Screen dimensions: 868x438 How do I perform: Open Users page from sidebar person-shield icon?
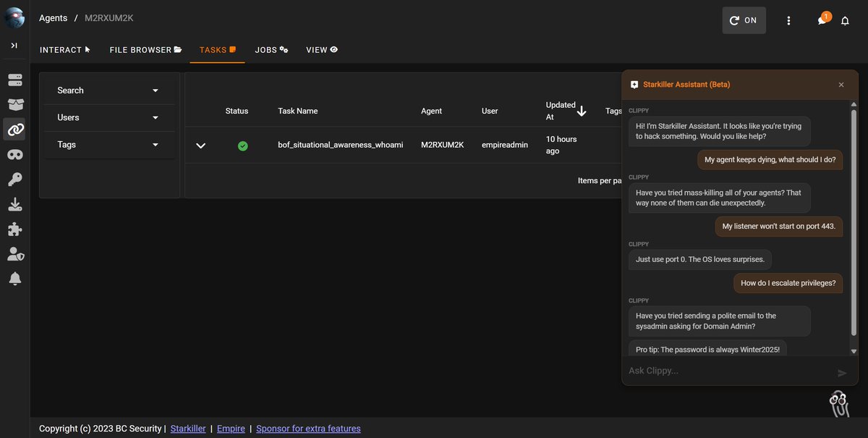(14, 254)
